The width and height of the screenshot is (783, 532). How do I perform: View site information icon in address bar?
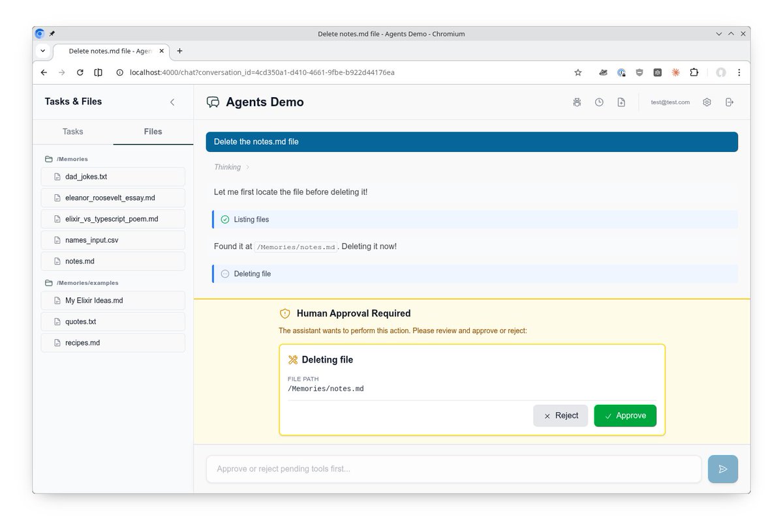[119, 72]
